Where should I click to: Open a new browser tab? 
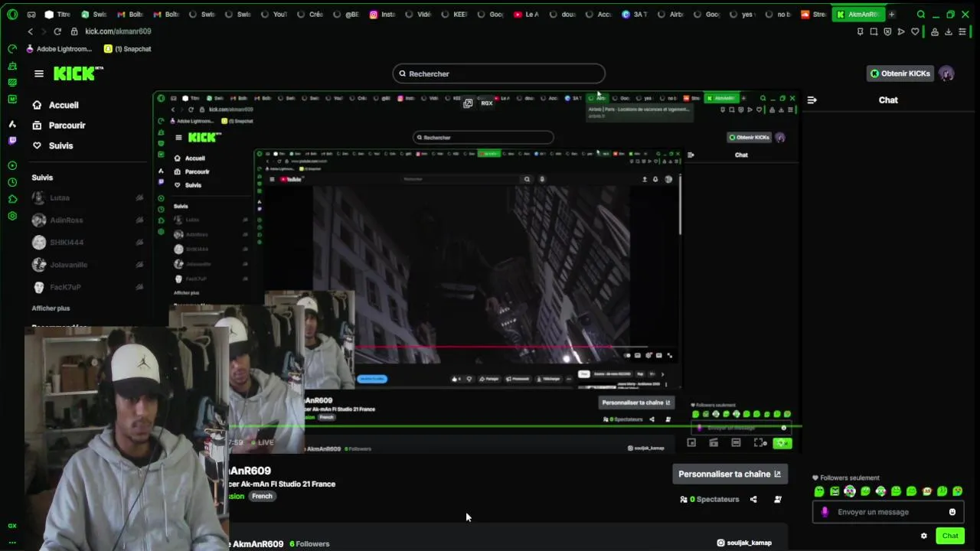pos(891,14)
